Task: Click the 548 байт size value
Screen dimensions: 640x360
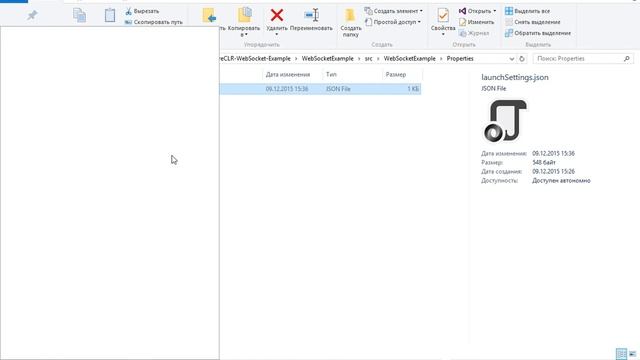Action: (x=544, y=162)
